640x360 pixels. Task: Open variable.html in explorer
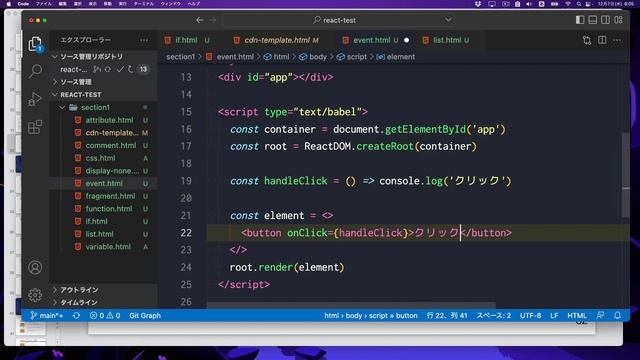click(x=108, y=247)
